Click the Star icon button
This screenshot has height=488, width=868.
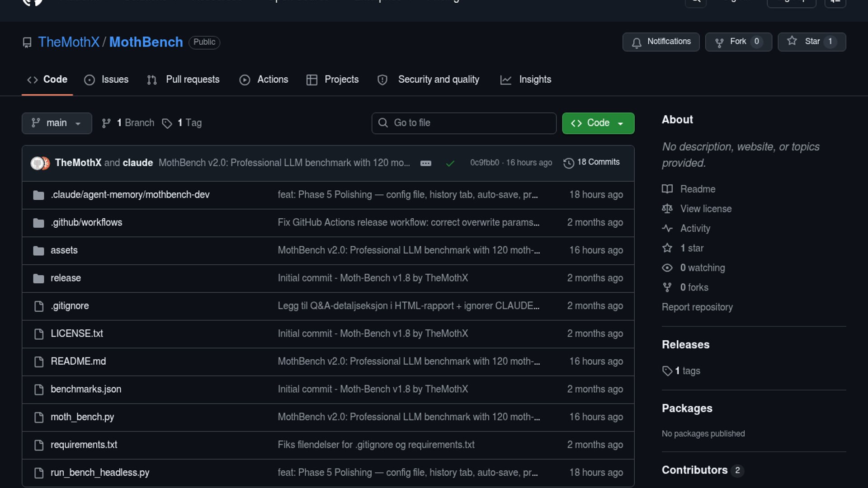792,41
